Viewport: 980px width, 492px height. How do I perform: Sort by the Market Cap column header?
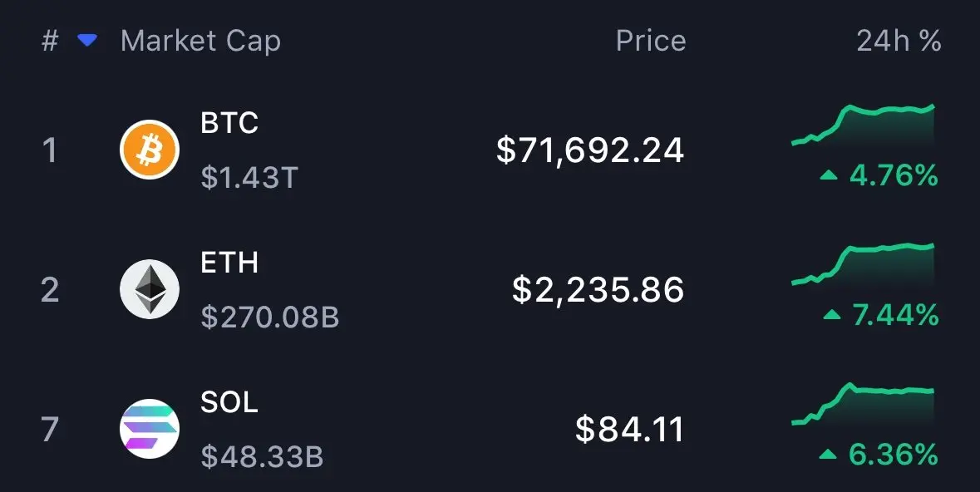tap(200, 41)
